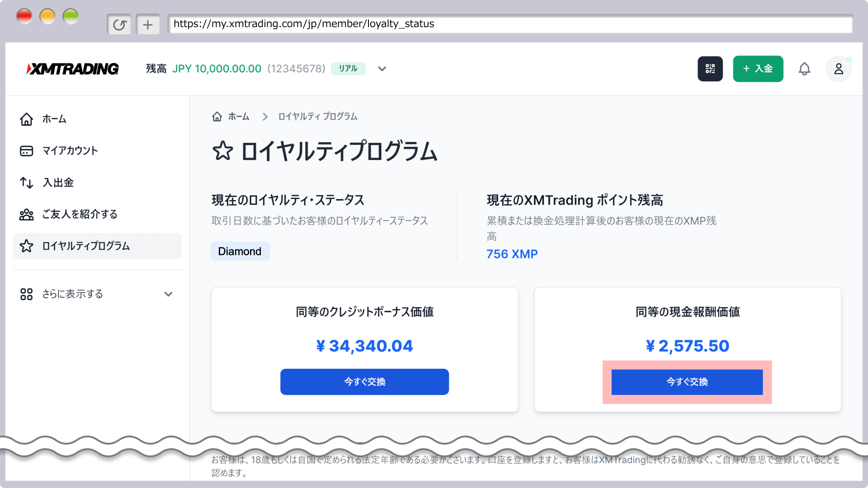This screenshot has height=488, width=868.
Task: Click the ¥ 34,340.04 credit value
Action: pos(364,346)
